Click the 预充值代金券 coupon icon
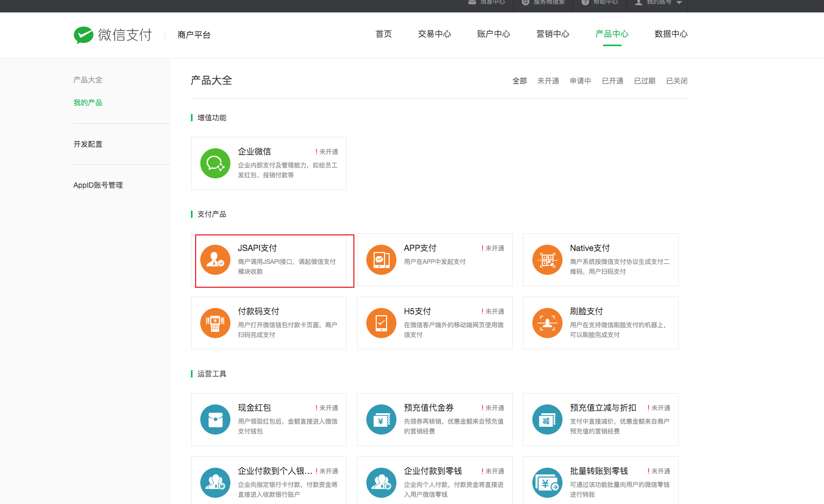The width and height of the screenshot is (824, 504). [x=381, y=419]
